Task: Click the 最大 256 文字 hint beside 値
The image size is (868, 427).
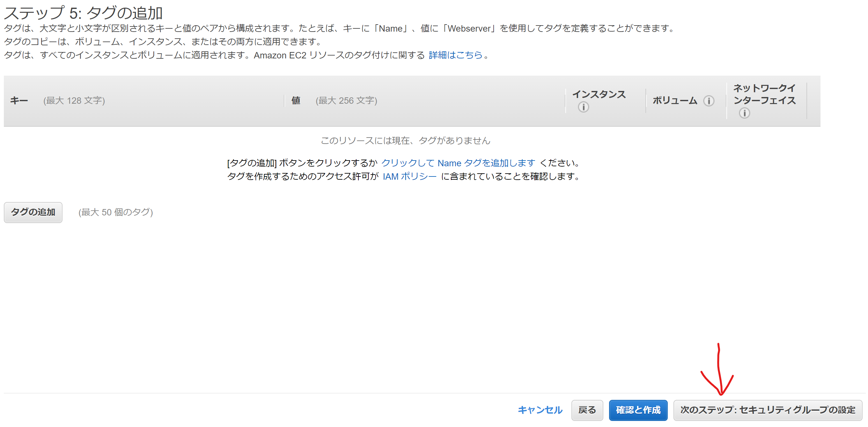Action: point(346,100)
